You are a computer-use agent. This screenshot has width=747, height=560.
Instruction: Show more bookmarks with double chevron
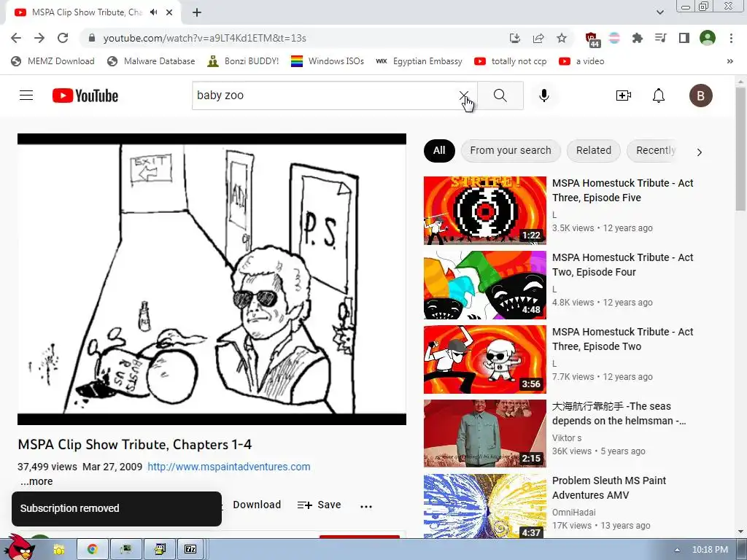point(729,61)
